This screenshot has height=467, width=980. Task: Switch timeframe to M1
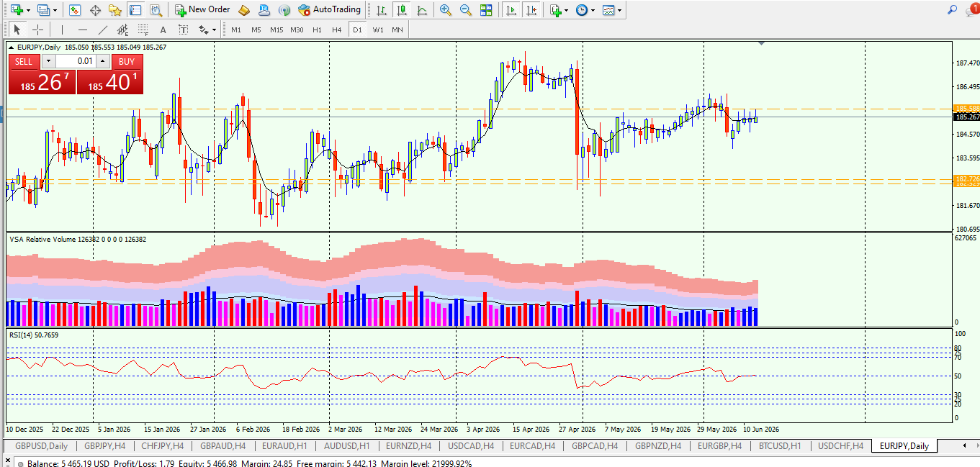tap(235, 30)
